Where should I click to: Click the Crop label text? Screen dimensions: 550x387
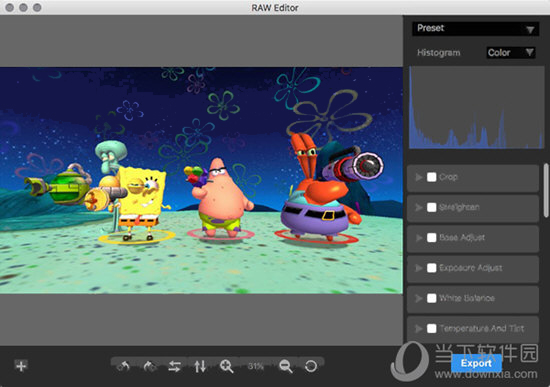pyautogui.click(x=448, y=177)
